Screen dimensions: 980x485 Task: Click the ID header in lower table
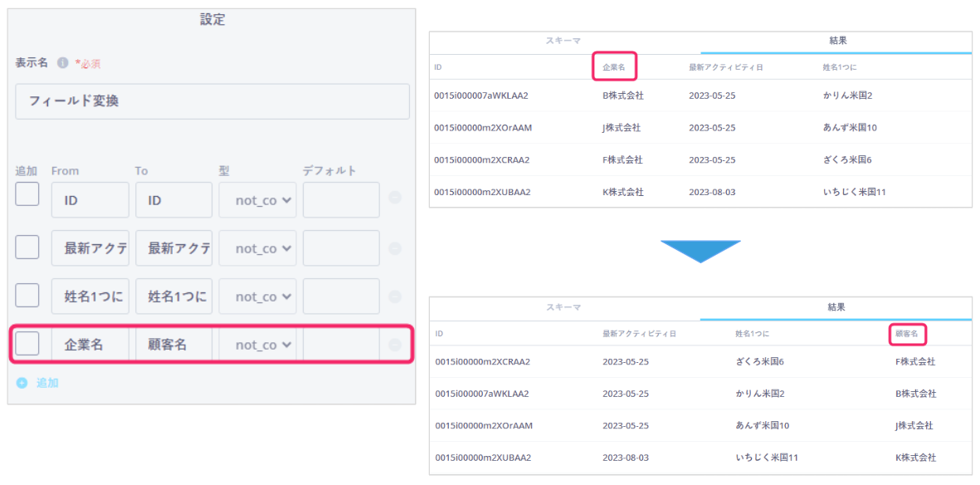tap(439, 334)
